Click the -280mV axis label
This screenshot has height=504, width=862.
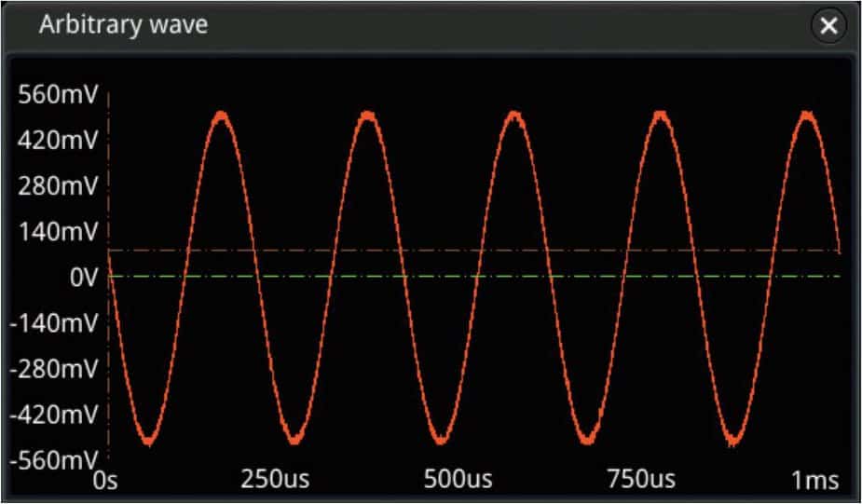[x=54, y=368]
